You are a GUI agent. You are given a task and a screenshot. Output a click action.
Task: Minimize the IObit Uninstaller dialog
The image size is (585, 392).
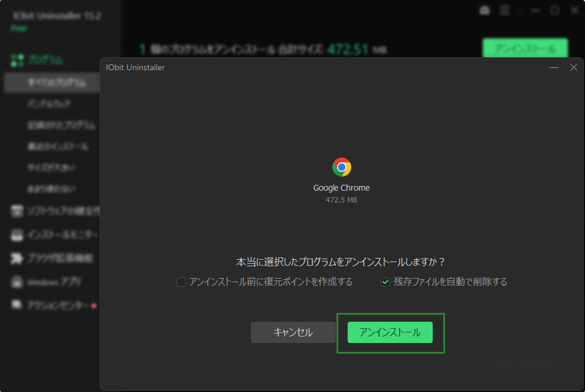pos(554,67)
